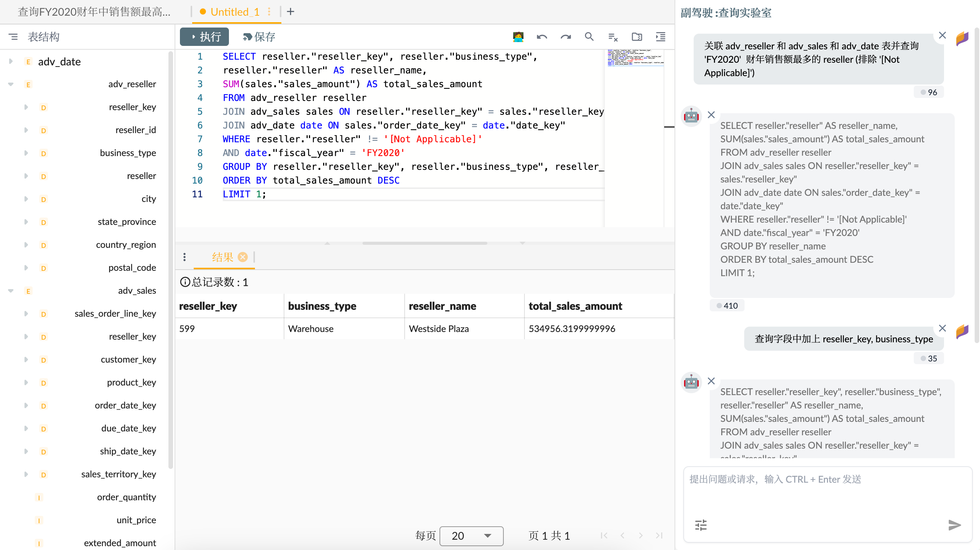The width and height of the screenshot is (980, 550).
Task: Click the redo arrow icon
Action: click(565, 37)
